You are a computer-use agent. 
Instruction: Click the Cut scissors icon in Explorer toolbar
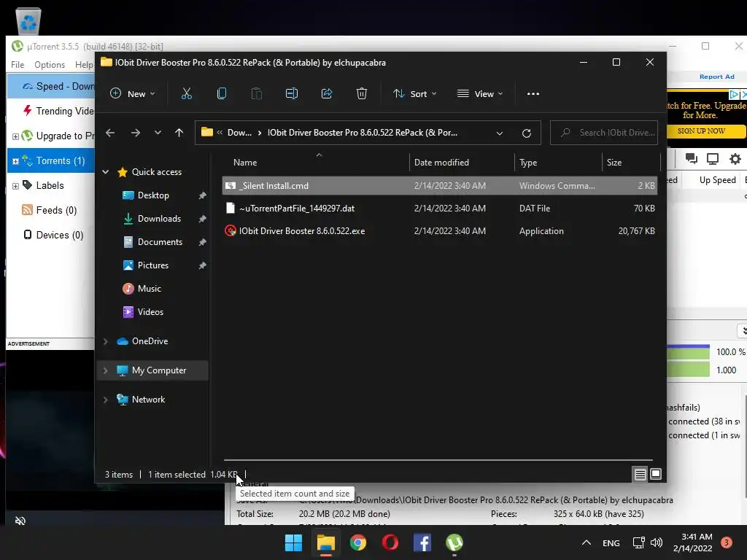tap(186, 94)
